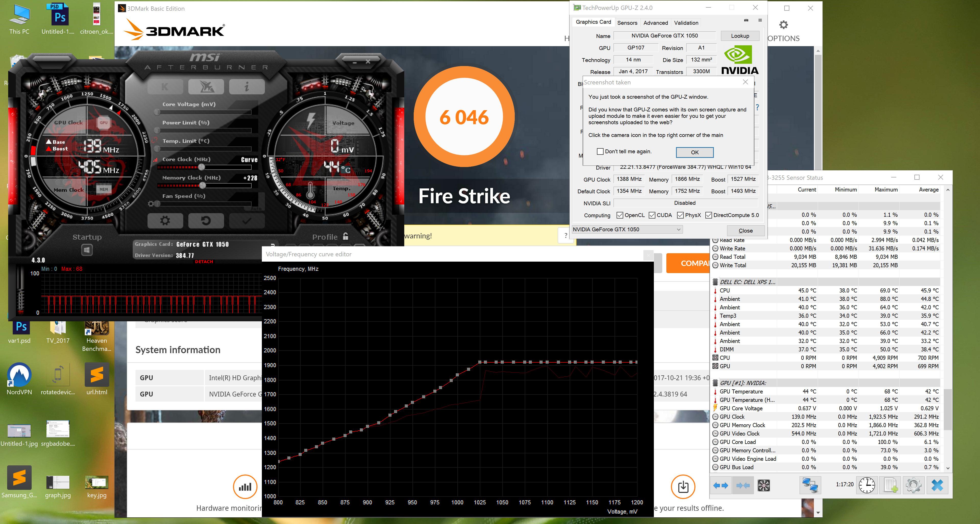Click the blue X icon in HWiNFO toolbar

(937, 485)
